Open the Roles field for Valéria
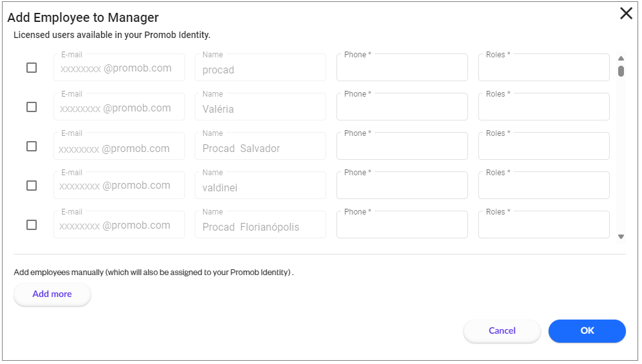The height and width of the screenshot is (364, 642). coord(543,108)
